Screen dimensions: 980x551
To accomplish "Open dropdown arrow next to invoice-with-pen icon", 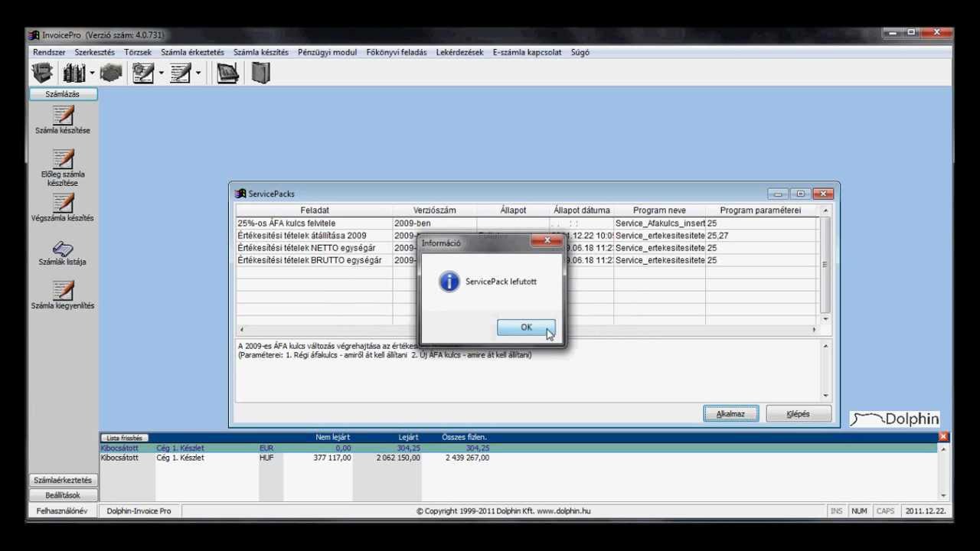I will click(x=198, y=73).
